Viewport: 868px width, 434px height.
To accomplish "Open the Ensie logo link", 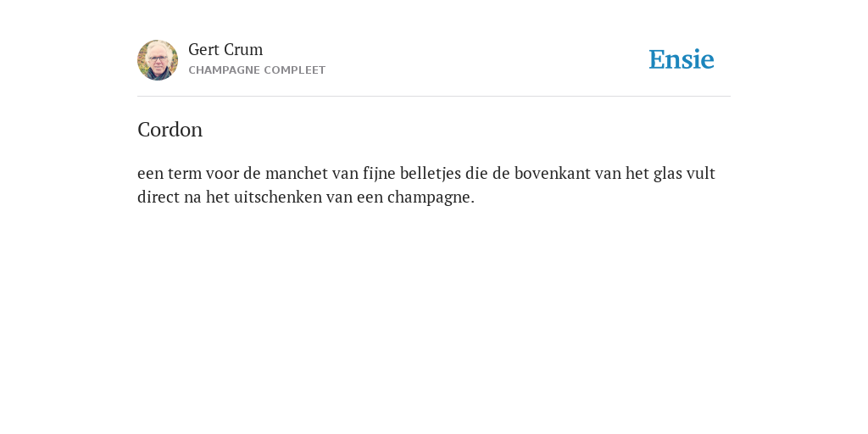I will pyautogui.click(x=682, y=59).
